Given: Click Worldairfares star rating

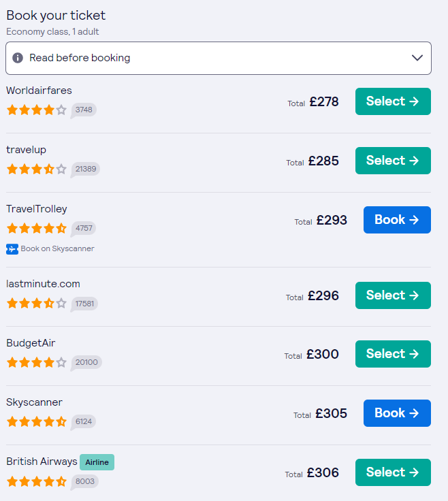Looking at the screenshot, I should point(37,110).
